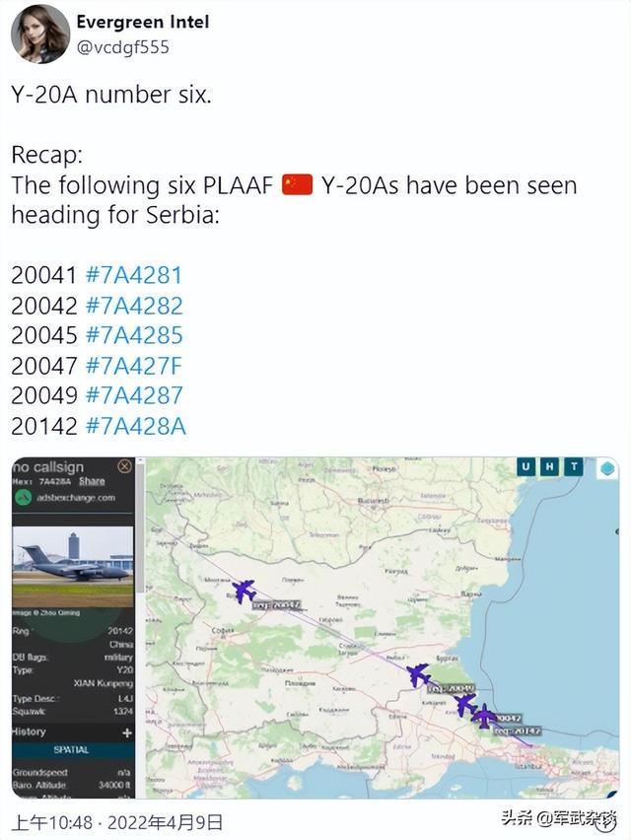Toggle the H map button
Image resolution: width=631 pixels, height=840 pixels.
click(549, 467)
